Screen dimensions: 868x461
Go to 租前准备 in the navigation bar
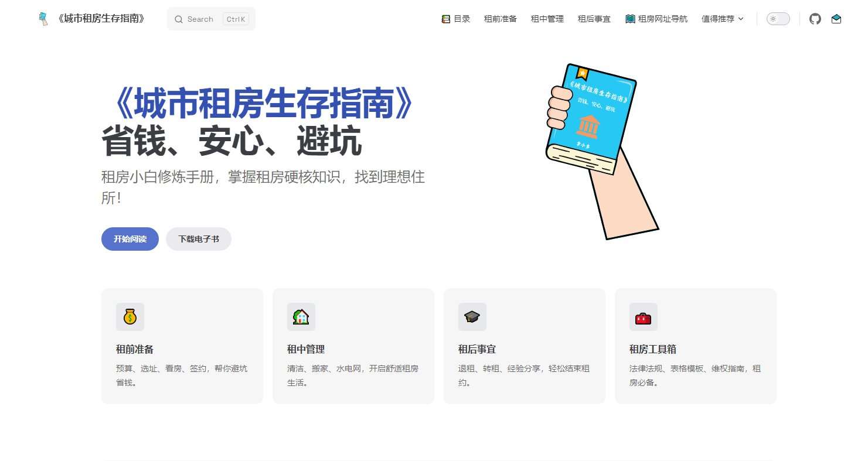click(501, 19)
